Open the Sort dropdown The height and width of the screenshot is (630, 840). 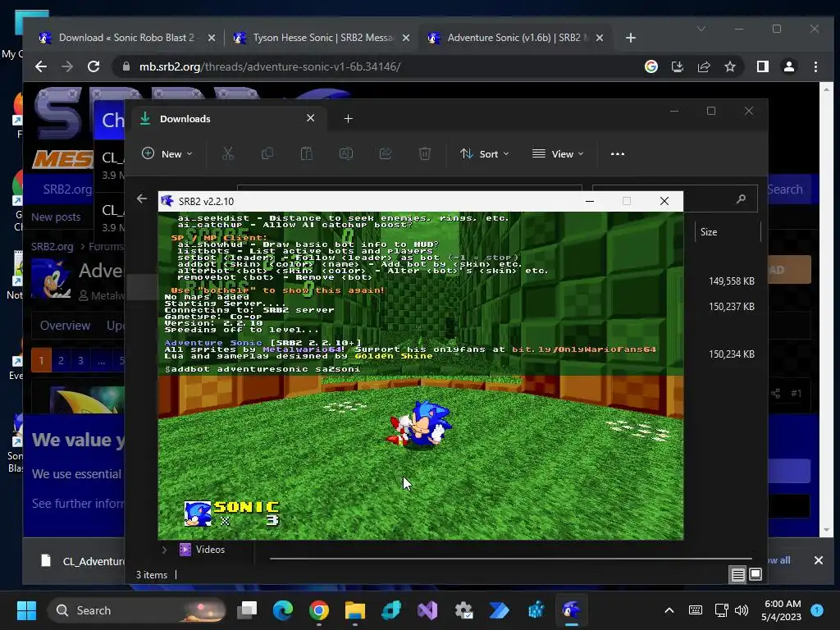[x=484, y=153]
